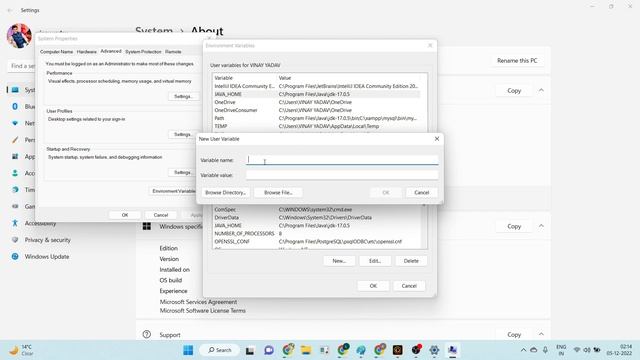The height and width of the screenshot is (360, 640).
Task: Collapse the Support section chevron
Action: point(541,334)
